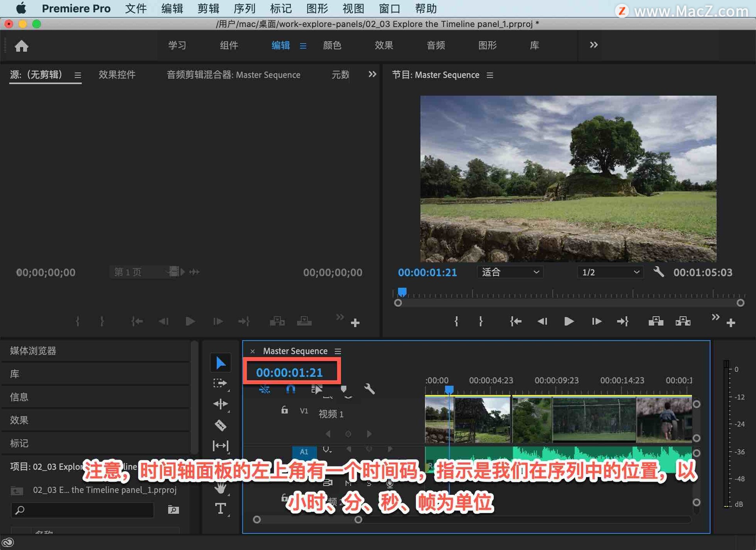Open Program monitor settings wrench

coord(658,272)
